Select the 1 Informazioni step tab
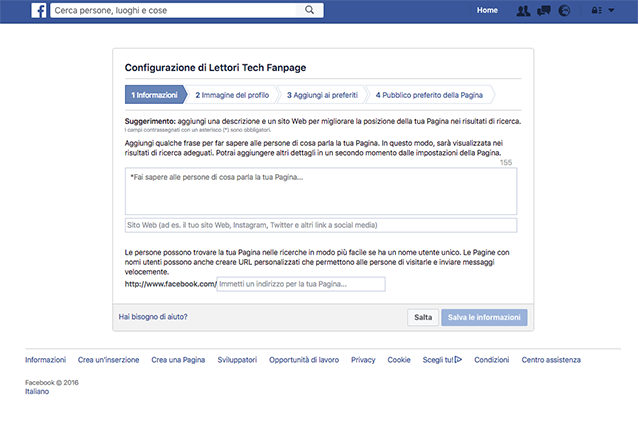 pyautogui.click(x=155, y=95)
